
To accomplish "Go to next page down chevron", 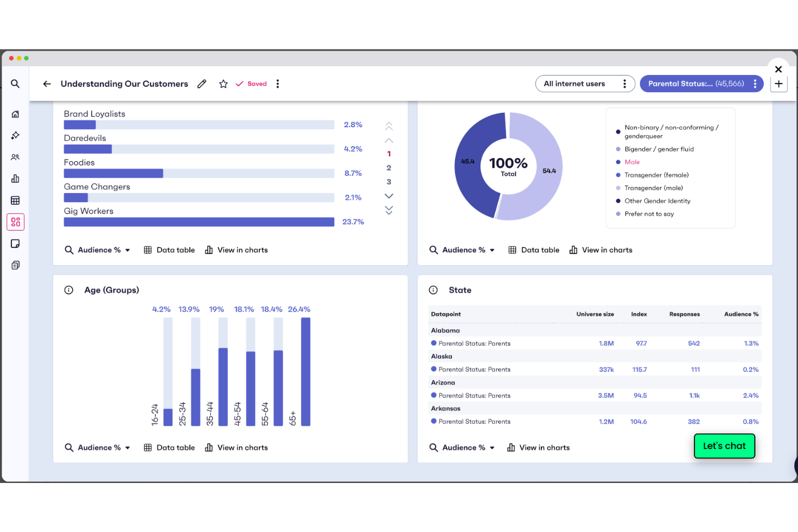I will click(x=389, y=196).
